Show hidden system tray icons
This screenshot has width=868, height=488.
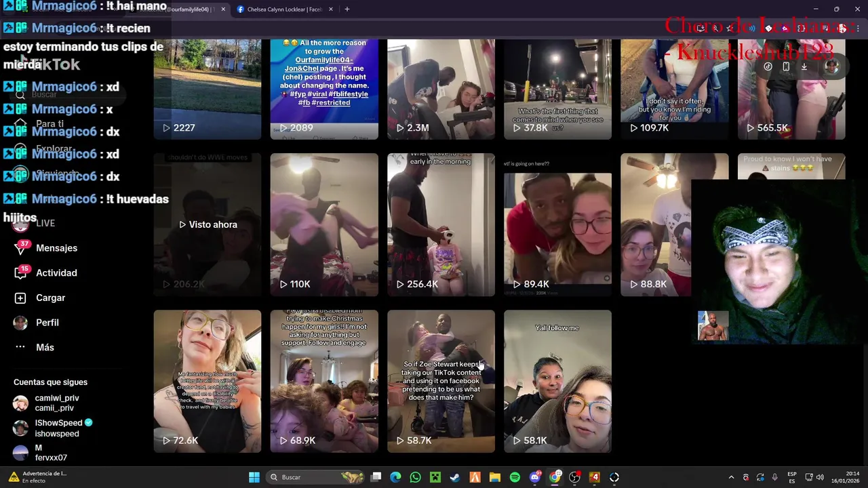pyautogui.click(x=731, y=477)
